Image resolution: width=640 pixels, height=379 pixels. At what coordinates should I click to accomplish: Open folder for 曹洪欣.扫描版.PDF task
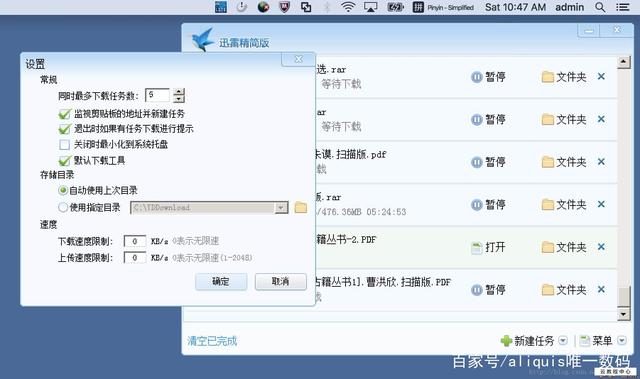[x=564, y=290]
